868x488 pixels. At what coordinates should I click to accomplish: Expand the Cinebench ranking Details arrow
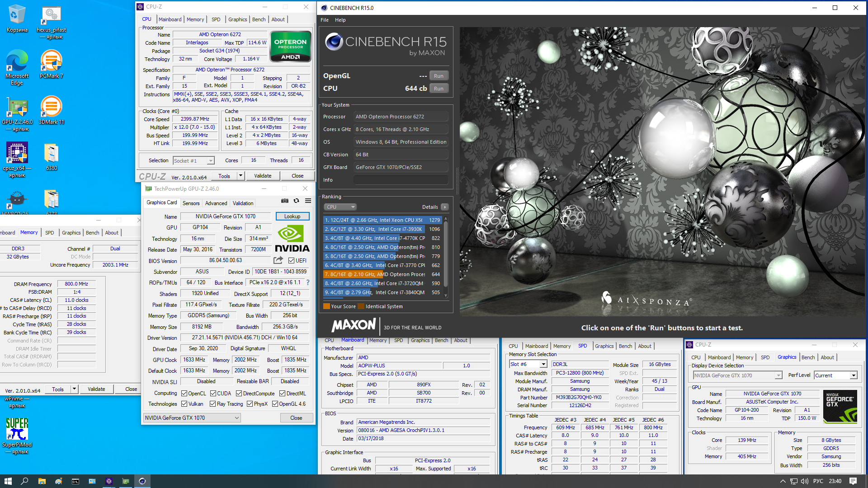coord(445,207)
